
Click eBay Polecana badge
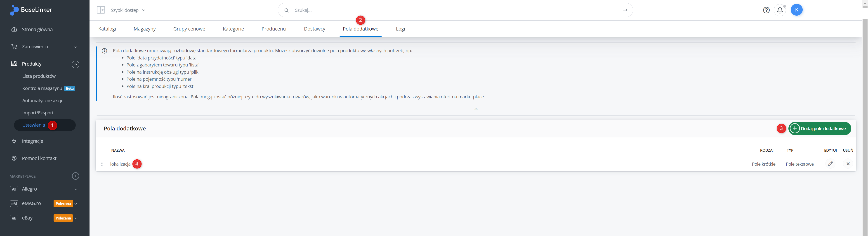[63, 218]
